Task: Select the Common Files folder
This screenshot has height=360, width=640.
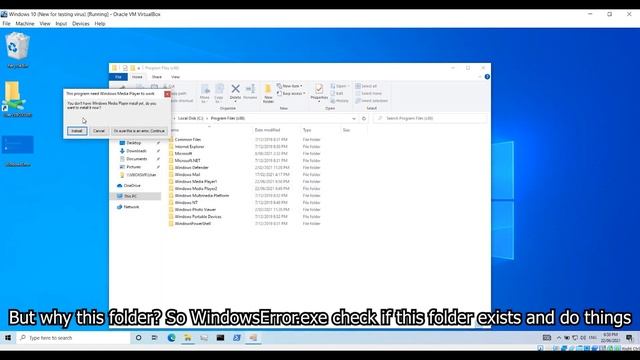Action: [x=188, y=140]
